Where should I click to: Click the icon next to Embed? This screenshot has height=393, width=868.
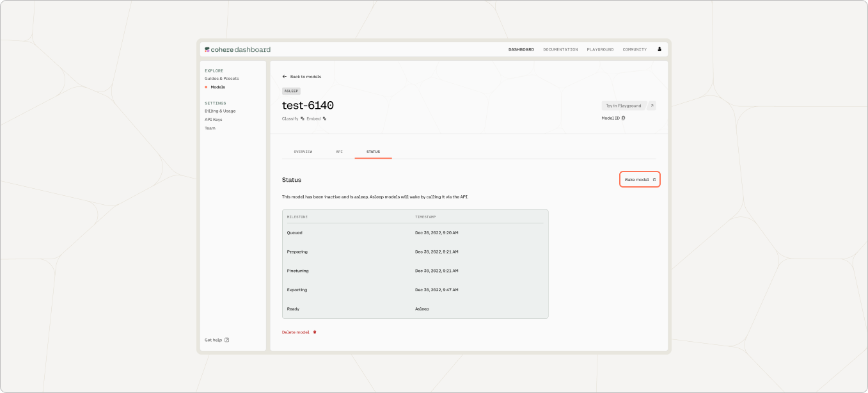325,118
